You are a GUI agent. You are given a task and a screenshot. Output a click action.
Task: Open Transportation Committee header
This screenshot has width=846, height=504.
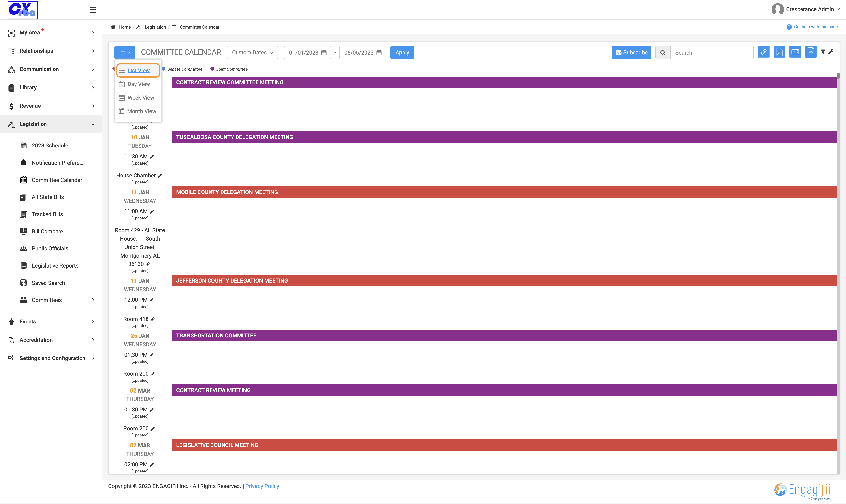click(x=504, y=335)
